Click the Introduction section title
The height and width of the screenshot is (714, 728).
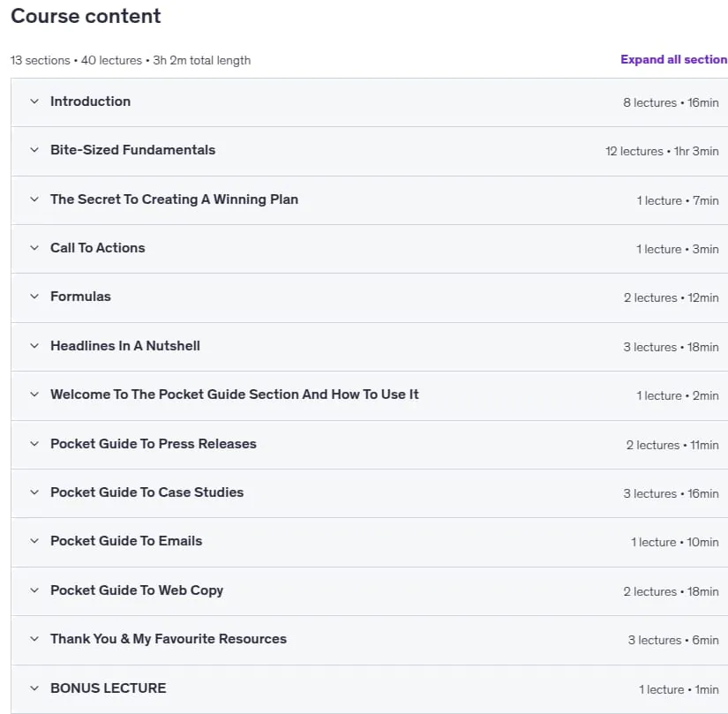(91, 101)
